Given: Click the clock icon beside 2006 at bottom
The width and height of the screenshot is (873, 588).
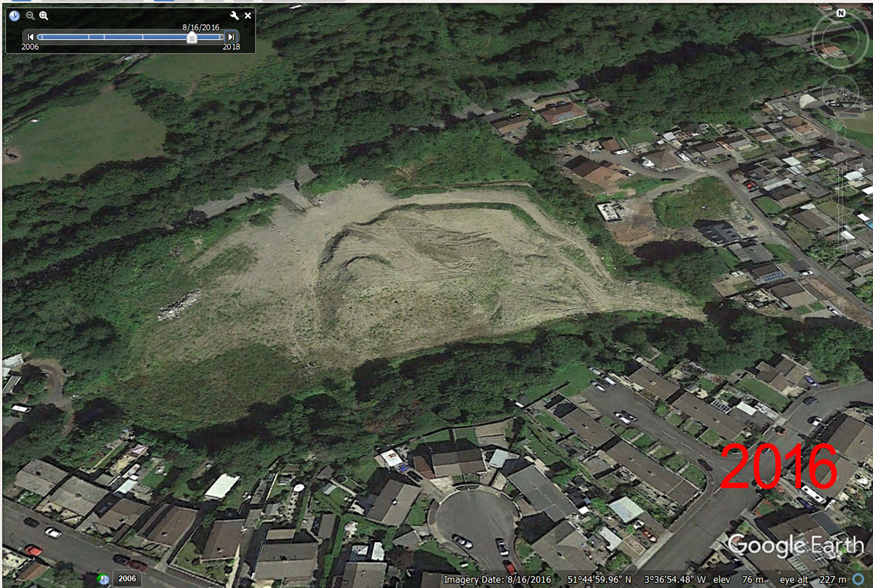Looking at the screenshot, I should (x=104, y=579).
